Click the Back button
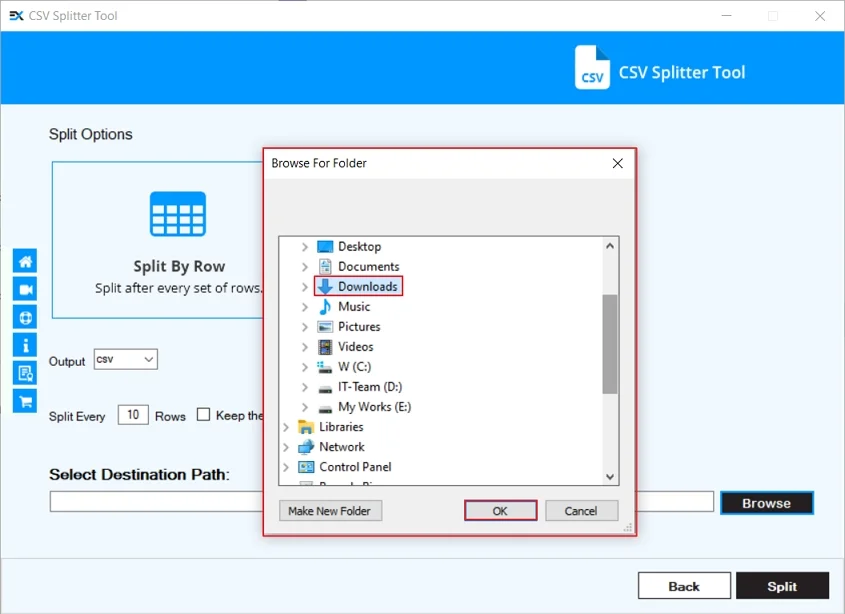The image size is (845, 614). [683, 585]
